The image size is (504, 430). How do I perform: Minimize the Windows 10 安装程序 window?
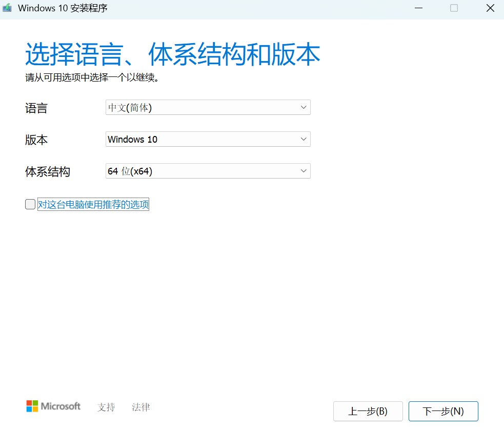[x=418, y=8]
